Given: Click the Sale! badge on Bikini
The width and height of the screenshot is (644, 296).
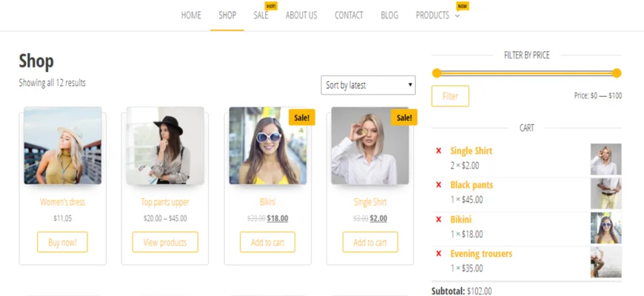Looking at the screenshot, I should [x=302, y=118].
